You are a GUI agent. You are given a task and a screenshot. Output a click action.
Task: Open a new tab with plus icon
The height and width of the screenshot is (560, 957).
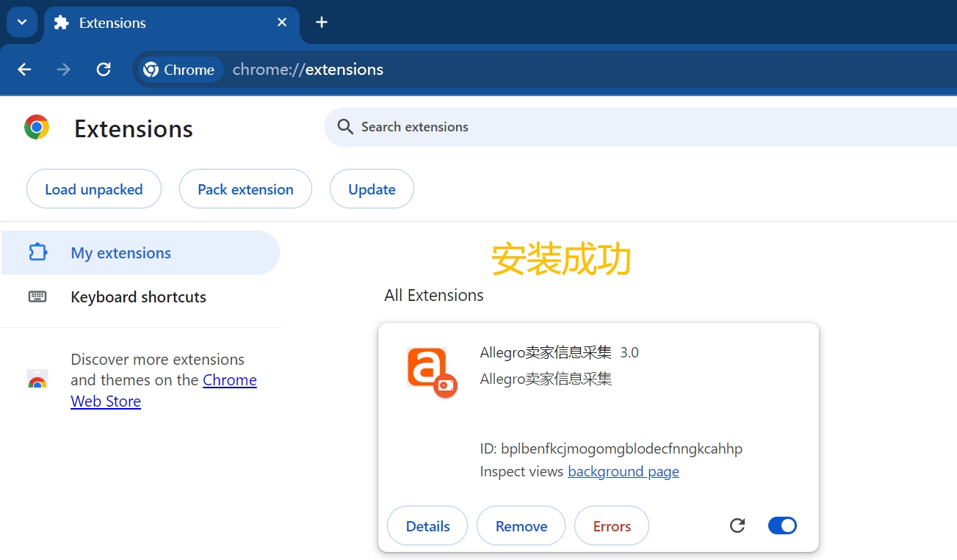tap(321, 22)
